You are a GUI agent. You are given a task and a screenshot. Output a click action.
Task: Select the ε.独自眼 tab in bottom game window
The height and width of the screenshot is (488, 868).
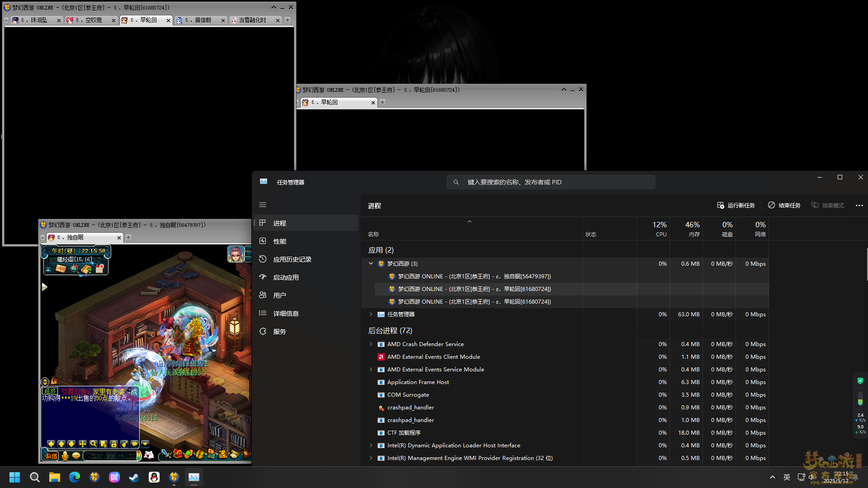pos(85,238)
